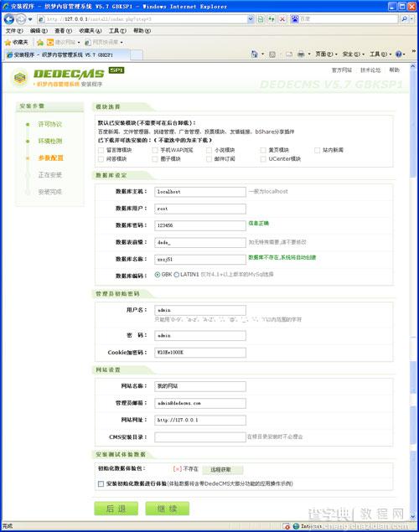The height and width of the screenshot is (532, 419).
Task: Open recent pages dropdown beside Forward button
Action: point(30,19)
